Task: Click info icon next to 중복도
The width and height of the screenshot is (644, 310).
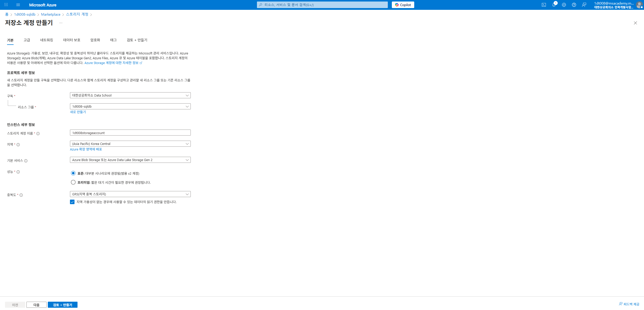Action: 21,195
